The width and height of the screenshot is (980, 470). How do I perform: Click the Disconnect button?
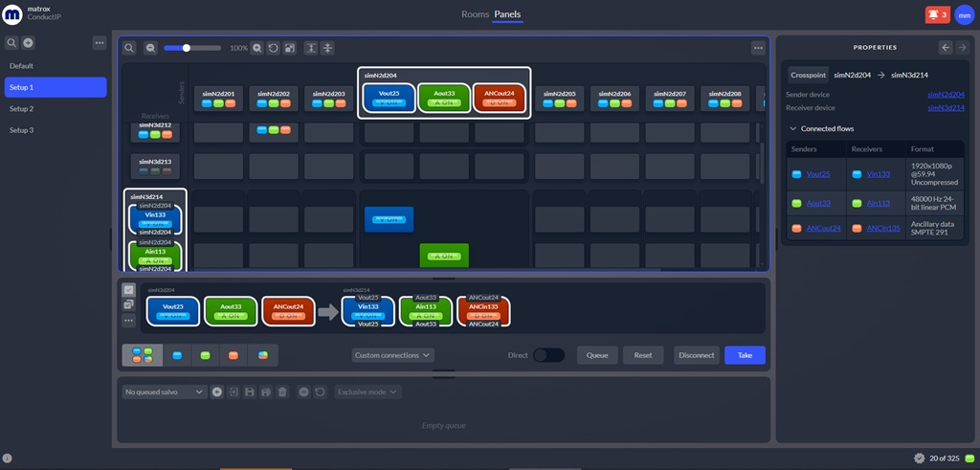697,355
